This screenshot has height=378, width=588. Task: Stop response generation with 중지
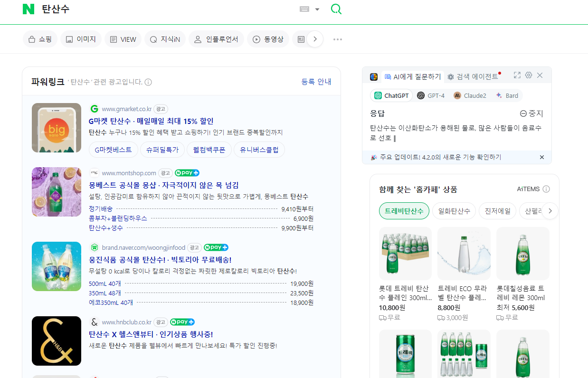(531, 113)
